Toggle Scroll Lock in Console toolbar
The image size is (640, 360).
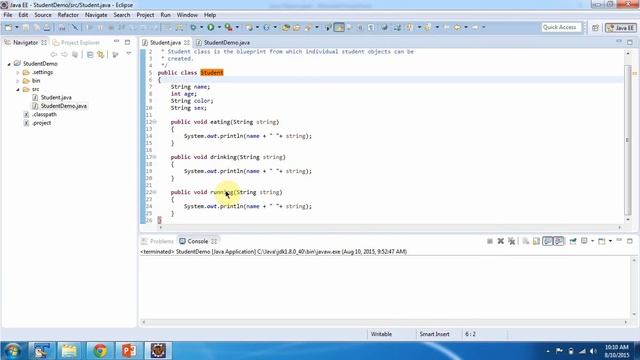click(536, 241)
